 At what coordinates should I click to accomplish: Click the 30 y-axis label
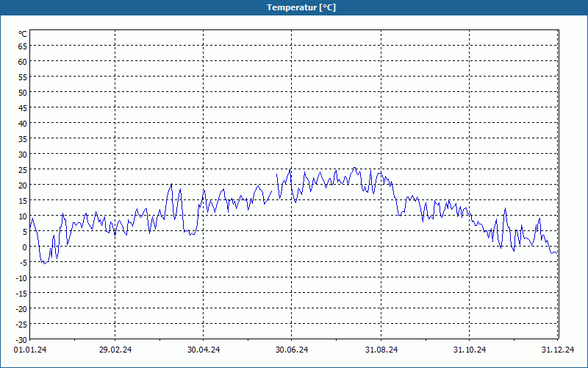pyautogui.click(x=23, y=155)
